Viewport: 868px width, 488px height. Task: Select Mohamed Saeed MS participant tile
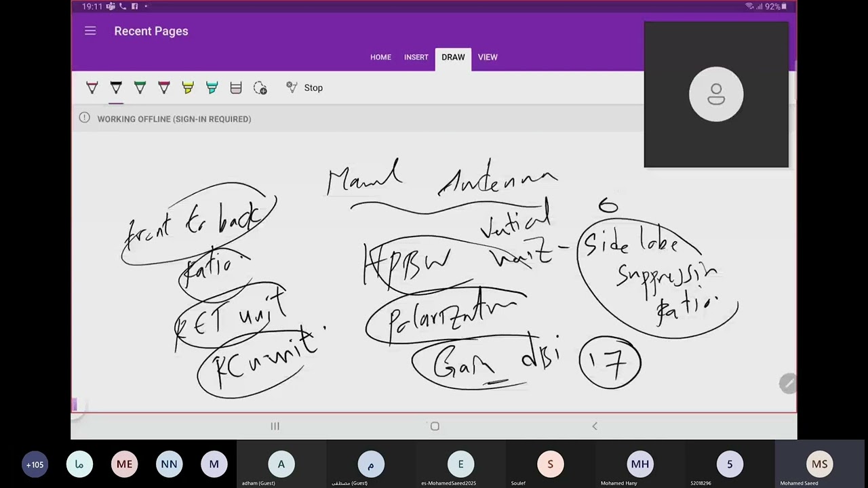click(819, 464)
